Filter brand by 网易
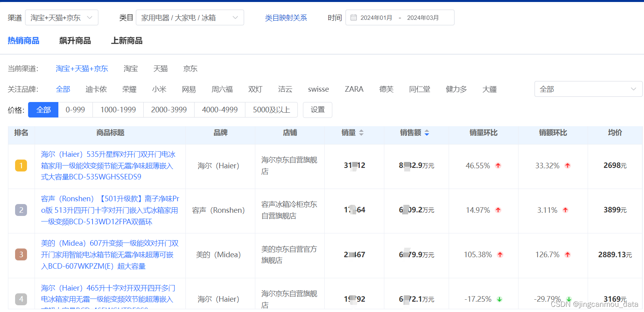The height and width of the screenshot is (312, 644). click(189, 89)
